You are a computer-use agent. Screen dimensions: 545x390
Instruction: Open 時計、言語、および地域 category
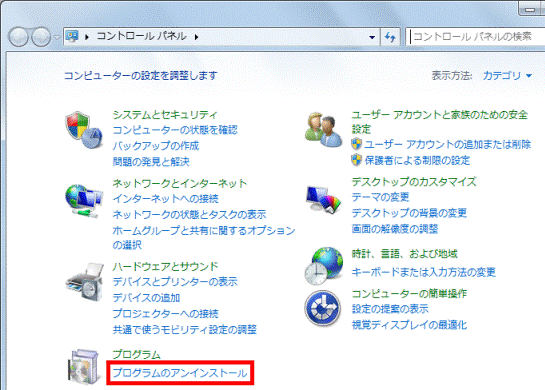pos(404,254)
